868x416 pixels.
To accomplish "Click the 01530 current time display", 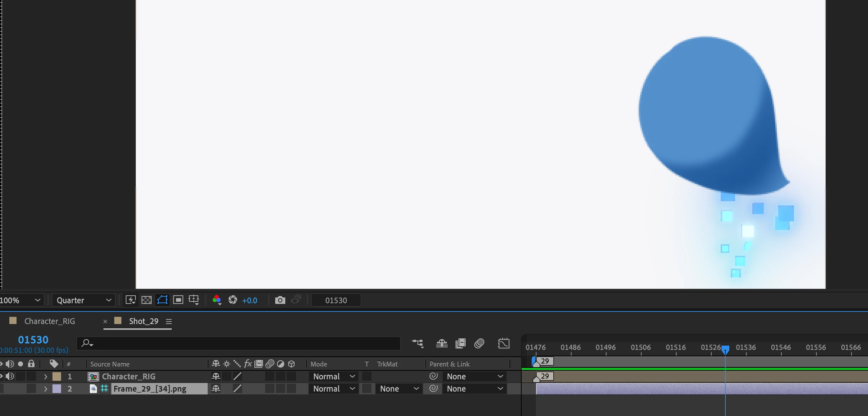I will 33,339.
